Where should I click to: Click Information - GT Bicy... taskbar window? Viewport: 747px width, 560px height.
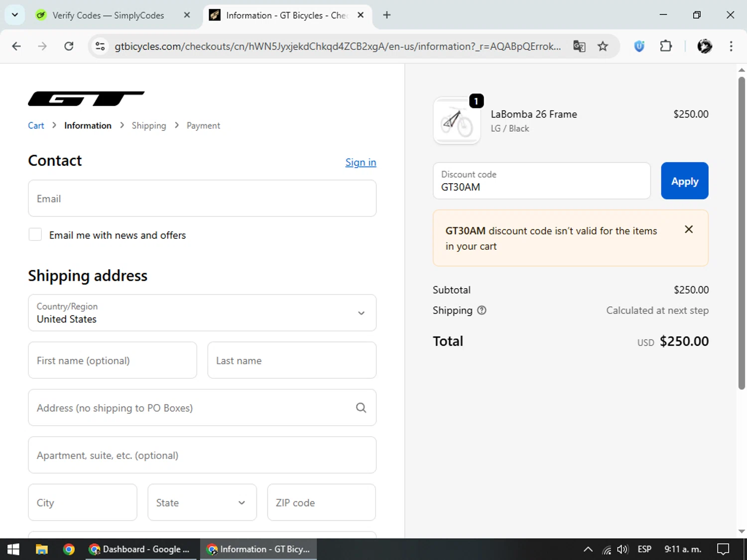coord(258,549)
